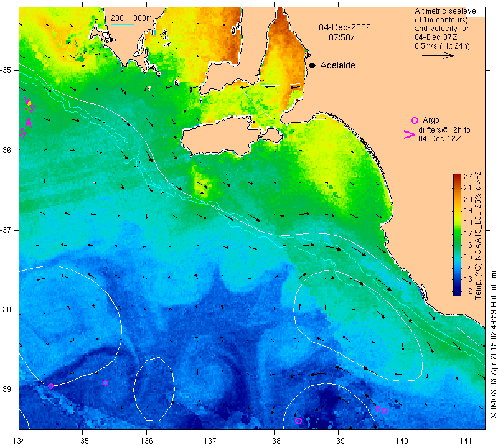
Task: Click the longitude axis label 141
Action: pyautogui.click(x=466, y=441)
